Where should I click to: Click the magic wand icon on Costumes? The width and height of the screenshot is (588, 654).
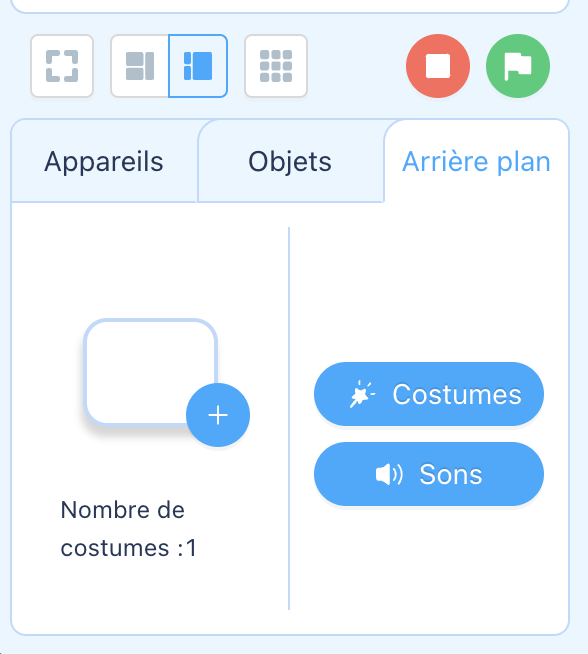(x=362, y=394)
